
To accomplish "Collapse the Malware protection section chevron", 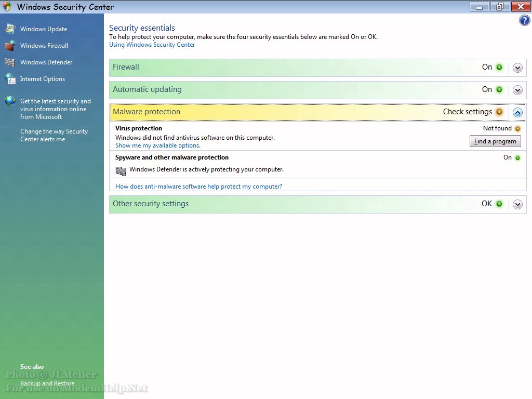I will tap(517, 113).
